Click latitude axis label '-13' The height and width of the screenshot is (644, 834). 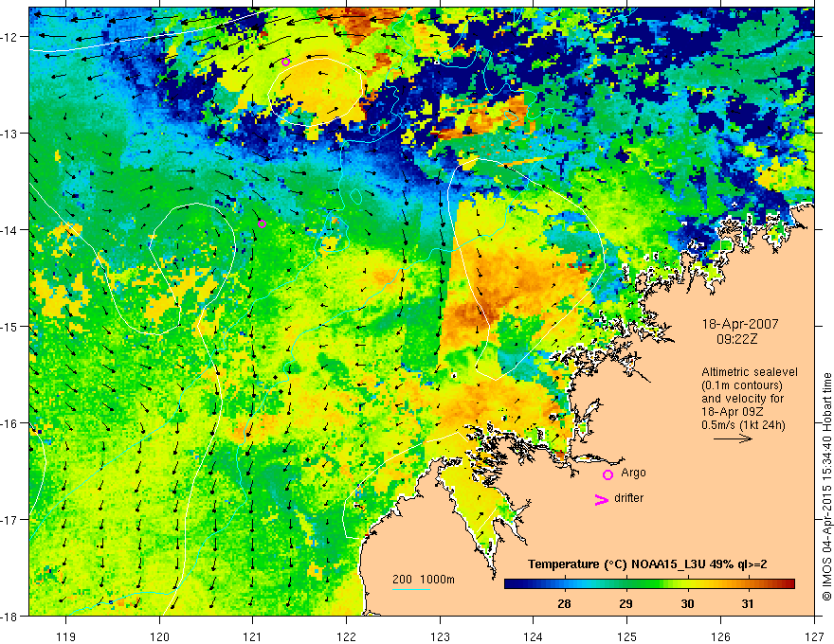(x=9, y=134)
